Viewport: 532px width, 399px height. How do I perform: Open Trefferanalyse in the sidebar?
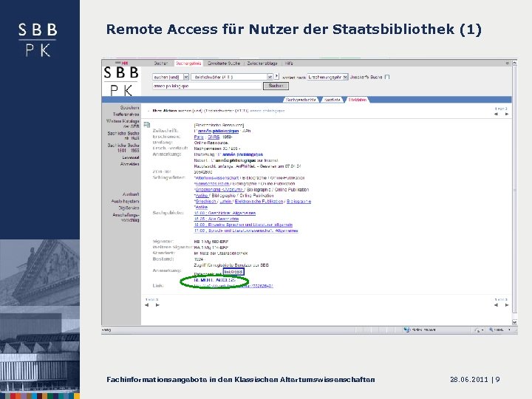[x=126, y=115]
